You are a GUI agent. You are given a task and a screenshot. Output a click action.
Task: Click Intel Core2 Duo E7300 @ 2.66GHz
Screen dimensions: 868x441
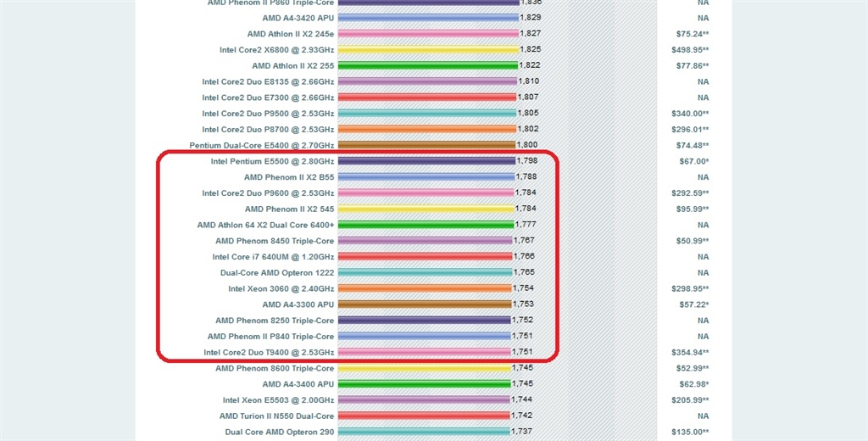click(268, 98)
